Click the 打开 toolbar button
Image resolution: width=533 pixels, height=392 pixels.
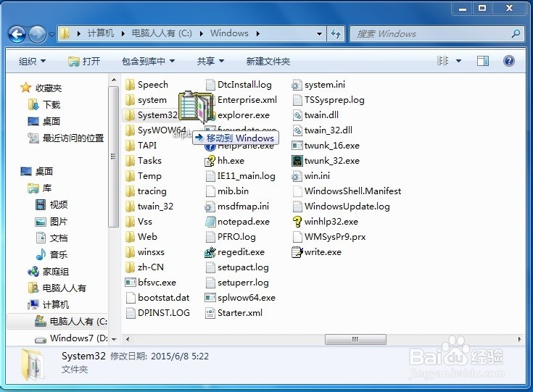84,61
